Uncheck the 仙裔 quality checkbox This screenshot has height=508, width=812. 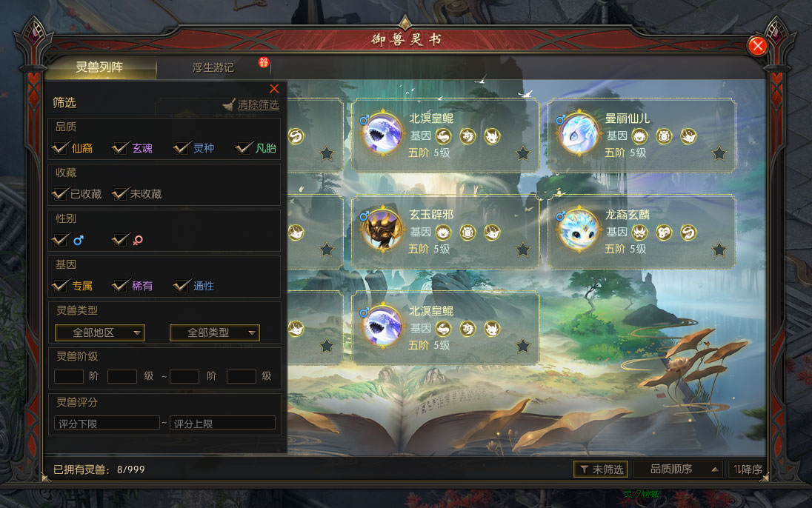(60, 148)
